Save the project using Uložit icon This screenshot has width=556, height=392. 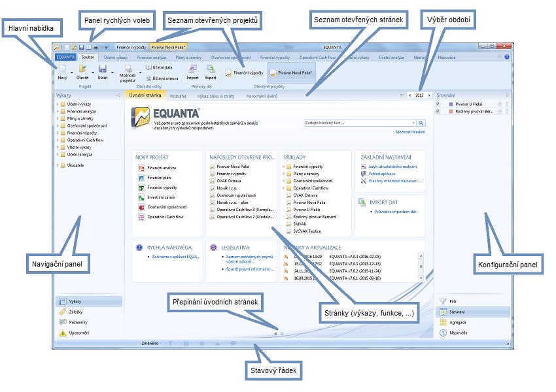click(x=103, y=69)
